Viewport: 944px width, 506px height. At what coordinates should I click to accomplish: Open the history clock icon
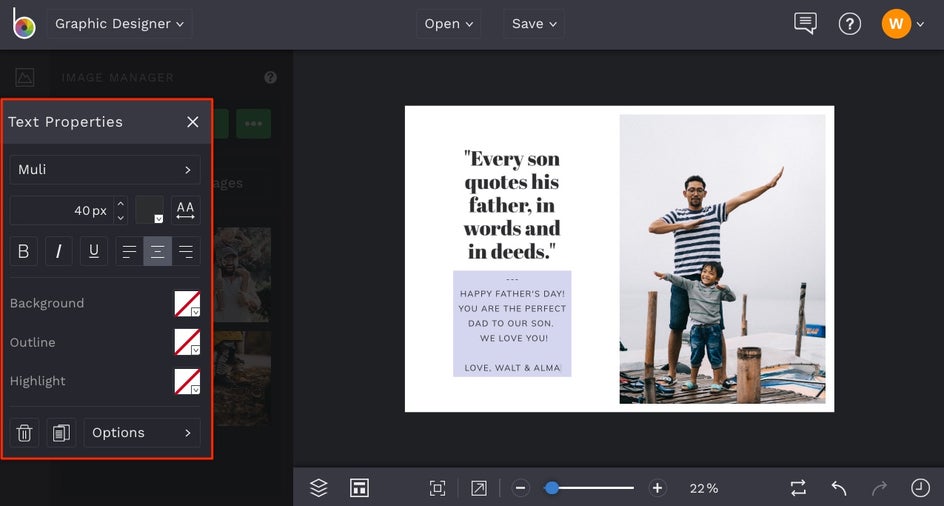pos(920,488)
